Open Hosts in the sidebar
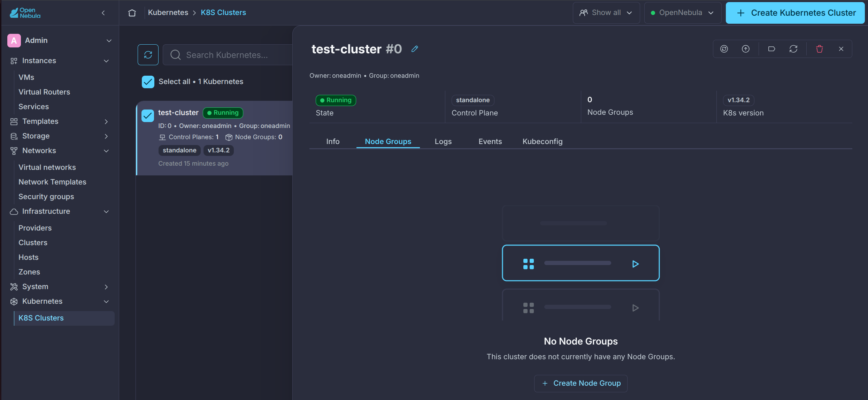This screenshot has height=400, width=868. point(28,257)
